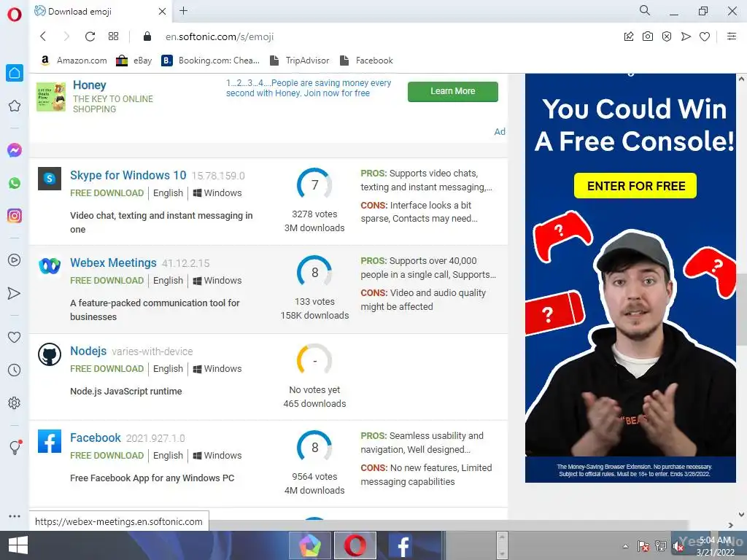Click the horizontal scrollbar right arrow

click(731, 525)
